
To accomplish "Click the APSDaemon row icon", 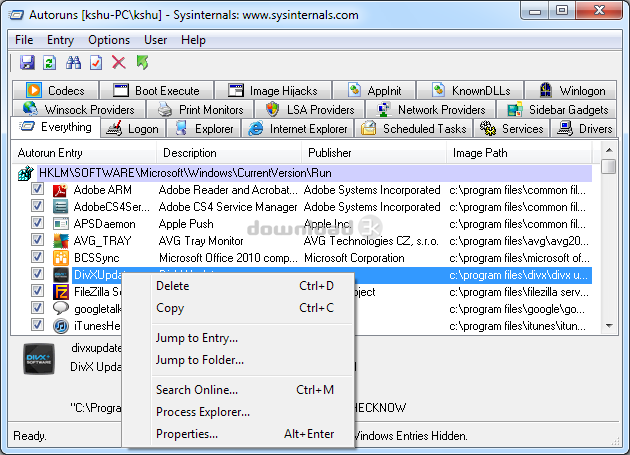I will point(60,223).
